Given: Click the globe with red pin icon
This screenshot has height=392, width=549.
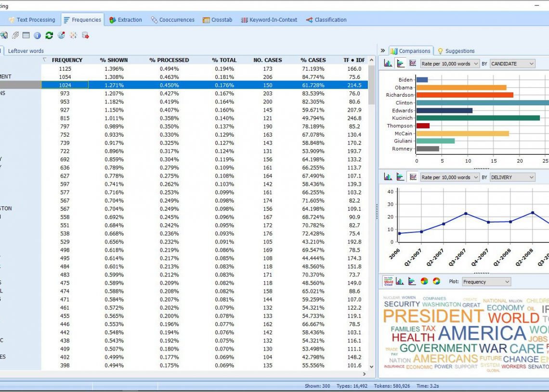Looking at the screenshot, I should [61, 35].
